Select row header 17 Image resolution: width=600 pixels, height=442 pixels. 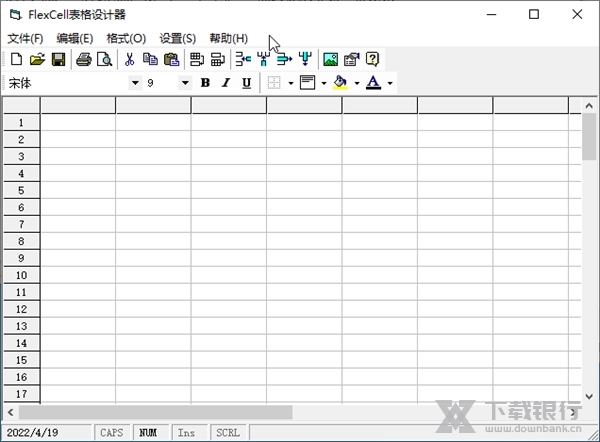[x=21, y=394]
